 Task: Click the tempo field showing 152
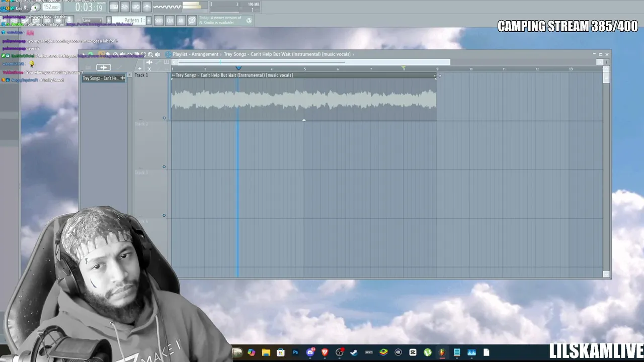pyautogui.click(x=51, y=7)
